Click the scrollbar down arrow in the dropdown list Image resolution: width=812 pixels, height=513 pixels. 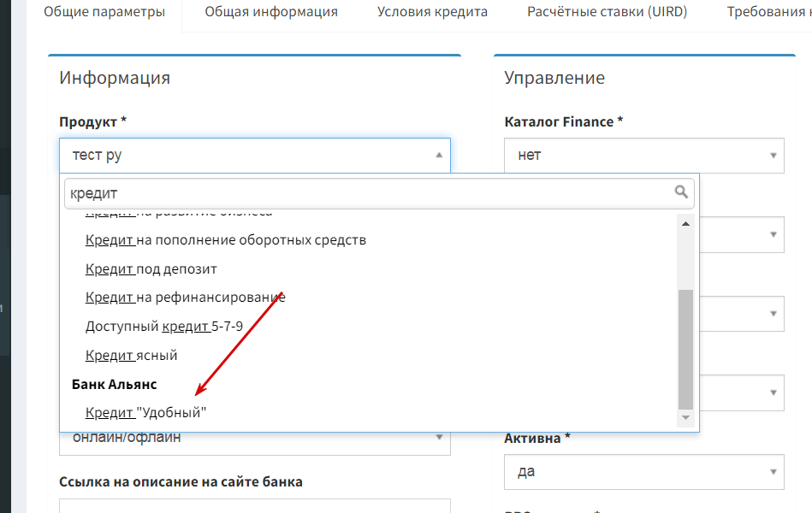[685, 417]
